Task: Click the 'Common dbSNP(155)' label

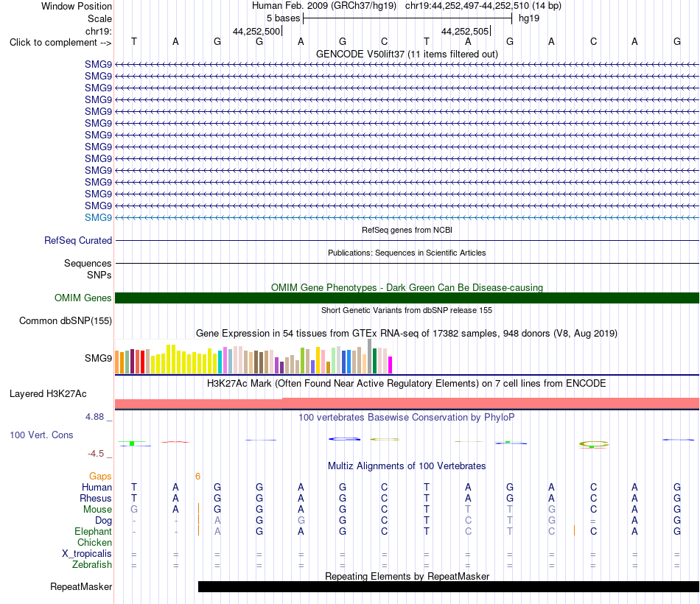Action: click(65, 321)
